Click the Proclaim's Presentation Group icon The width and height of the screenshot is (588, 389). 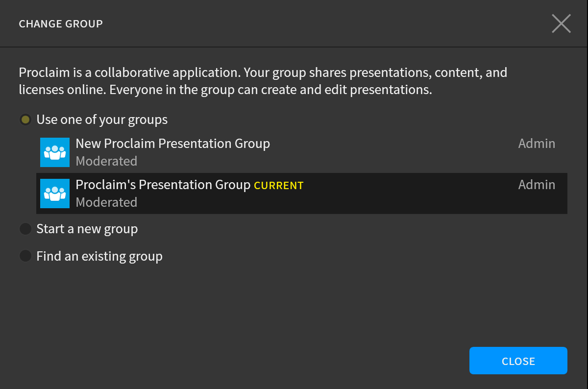tap(54, 194)
